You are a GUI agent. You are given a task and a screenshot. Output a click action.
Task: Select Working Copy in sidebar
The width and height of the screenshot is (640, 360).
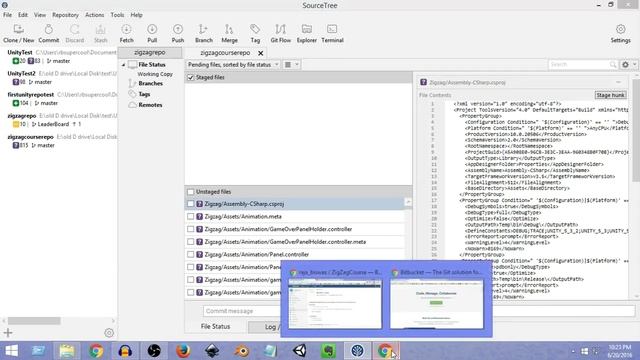pos(155,74)
